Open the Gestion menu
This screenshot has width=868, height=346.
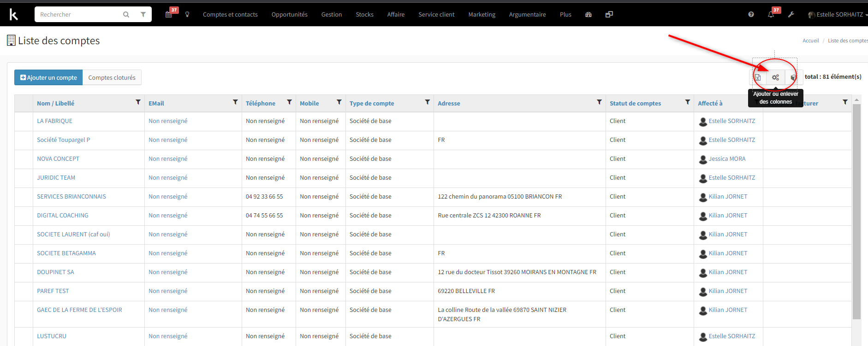pyautogui.click(x=332, y=15)
